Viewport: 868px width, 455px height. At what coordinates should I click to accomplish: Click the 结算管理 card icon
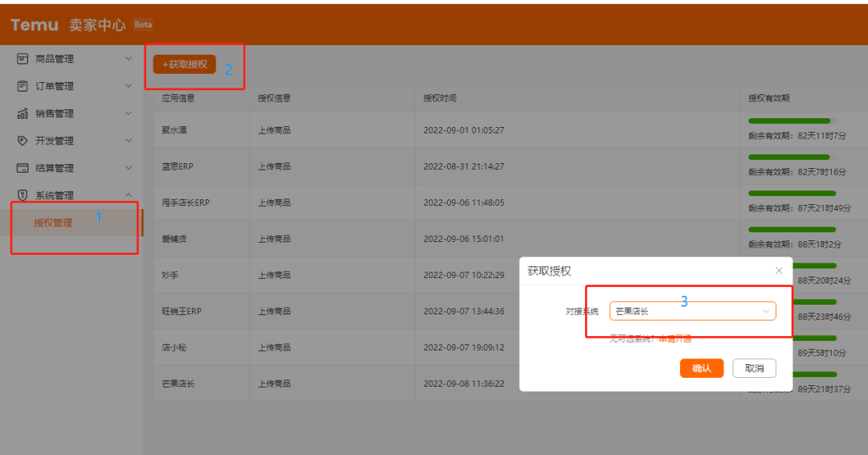pos(23,168)
